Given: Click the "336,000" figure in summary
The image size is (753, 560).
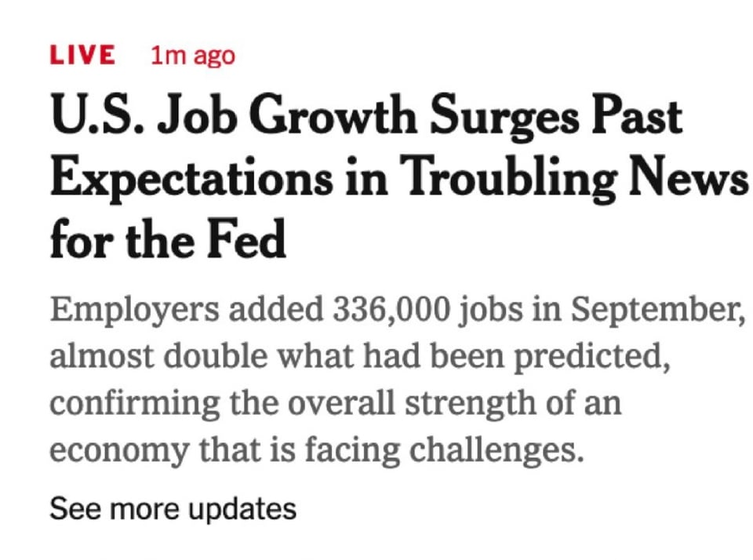Looking at the screenshot, I should click(389, 310).
